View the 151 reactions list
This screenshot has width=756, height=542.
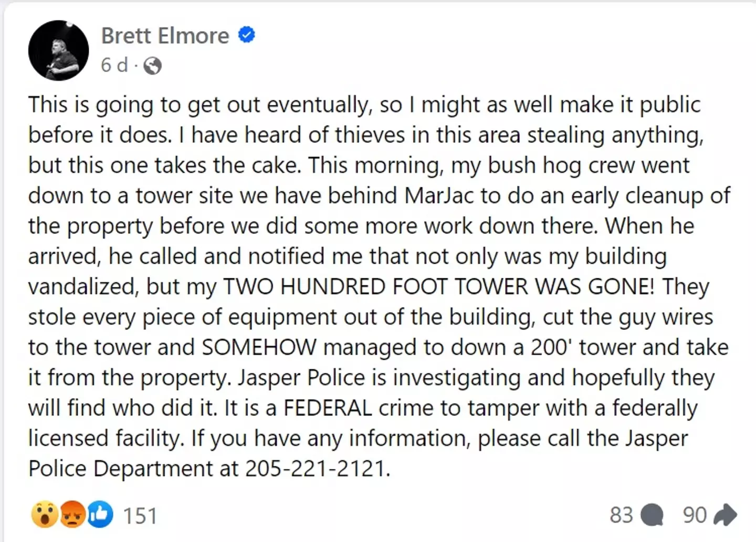point(140,516)
